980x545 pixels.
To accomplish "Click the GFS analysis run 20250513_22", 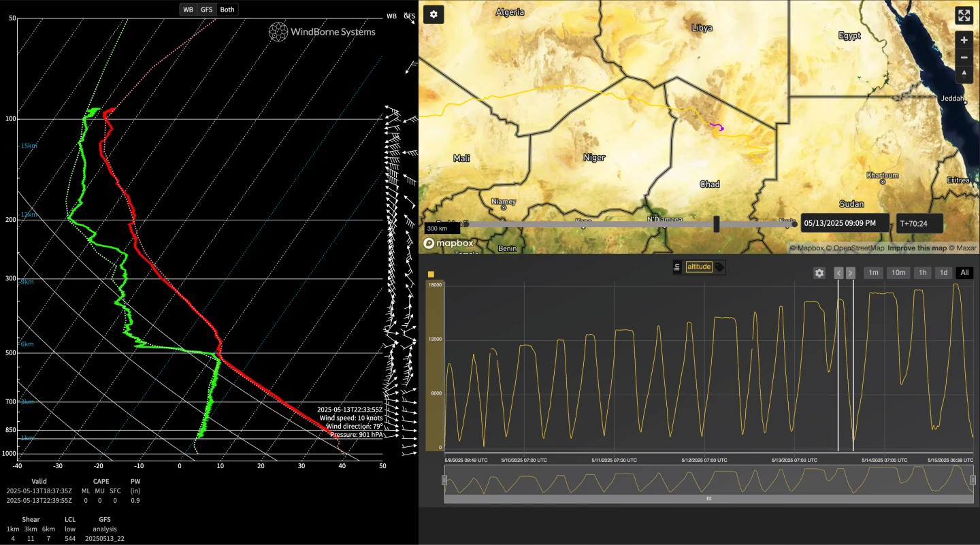I will [x=105, y=539].
